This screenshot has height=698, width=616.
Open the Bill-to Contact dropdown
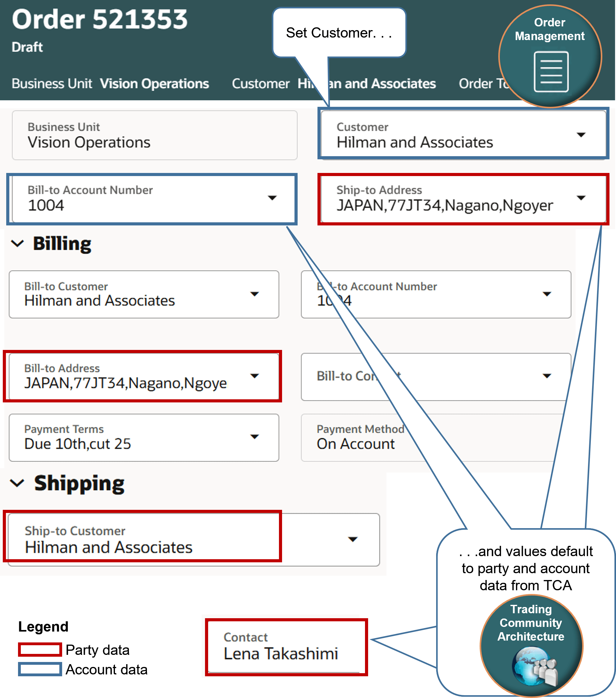(x=547, y=376)
